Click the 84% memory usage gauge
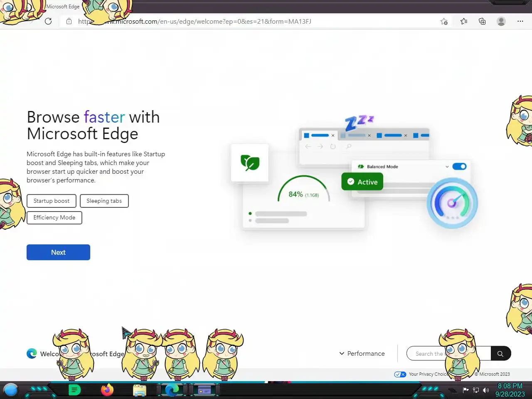Screen dimensions: 532x399 (304, 189)
